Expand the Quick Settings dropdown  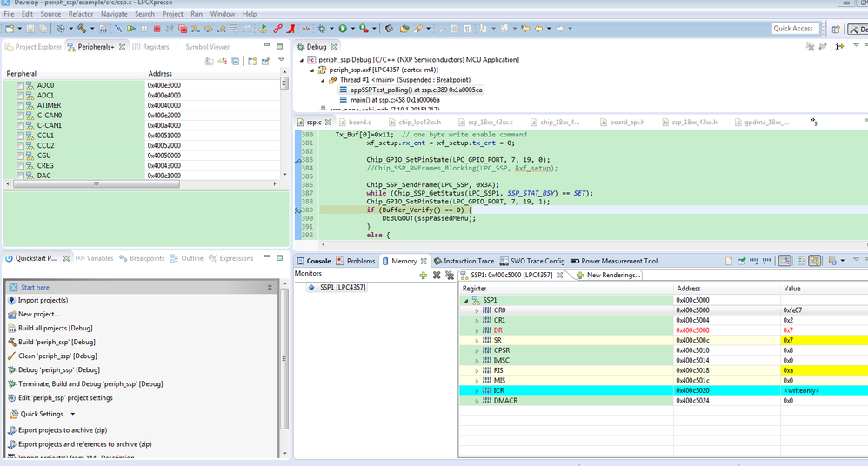click(x=72, y=414)
